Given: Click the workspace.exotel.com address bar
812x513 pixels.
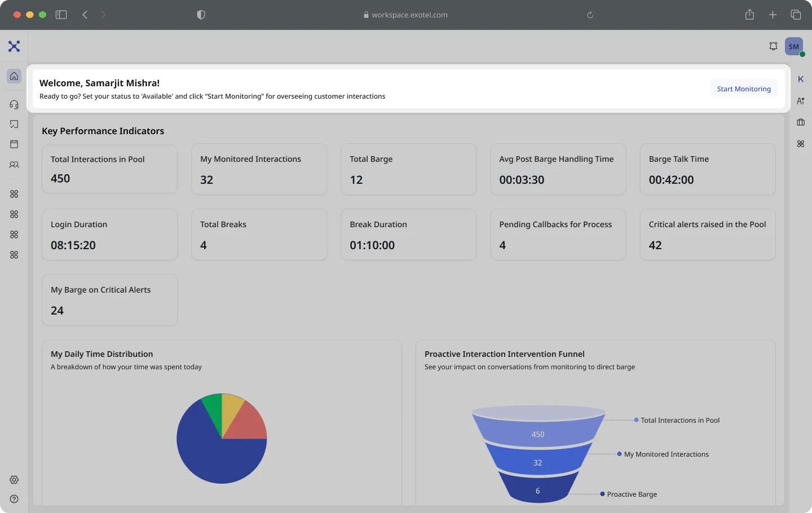Looking at the screenshot, I should [406, 15].
